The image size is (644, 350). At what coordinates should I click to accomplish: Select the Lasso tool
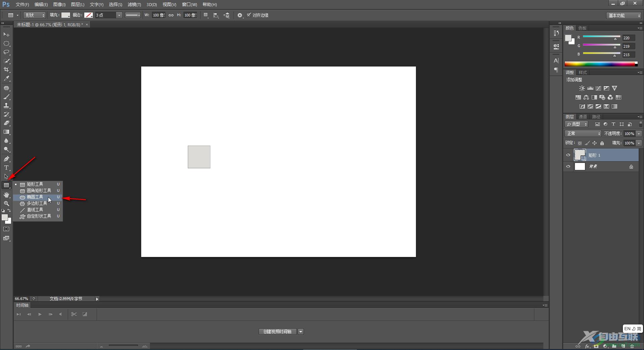pyautogui.click(x=6, y=52)
